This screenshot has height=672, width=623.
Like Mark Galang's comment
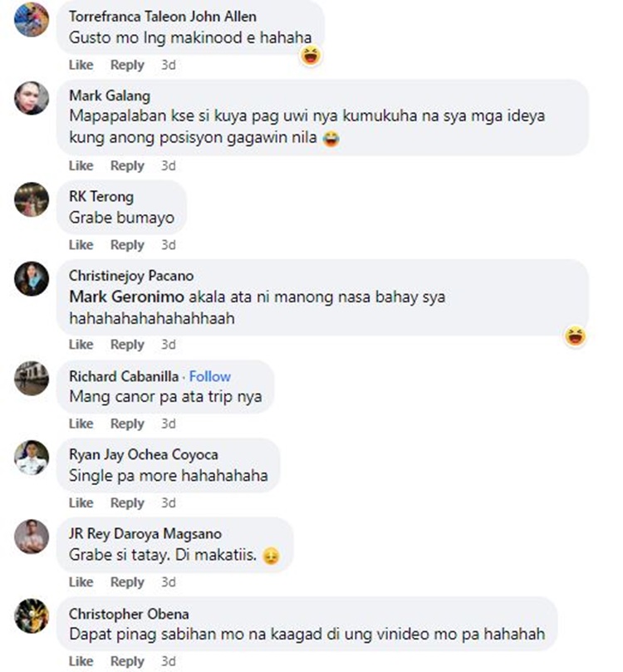(81, 165)
